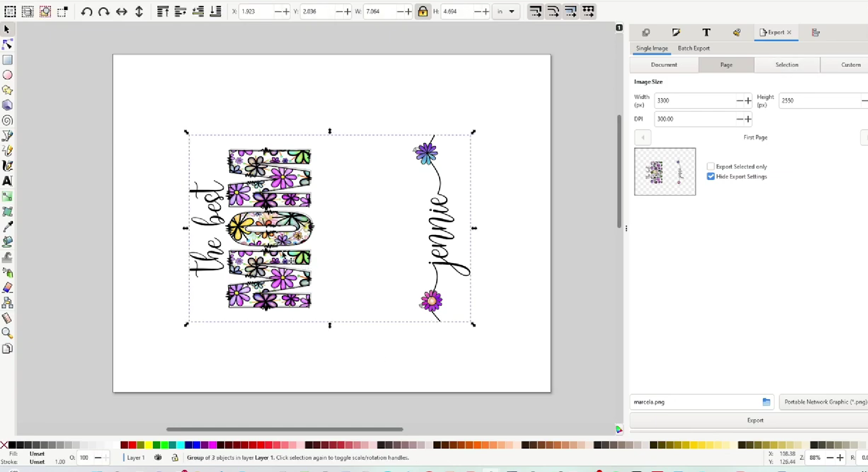Increase export Width (px) with plus
Image resolution: width=868 pixels, height=472 pixels.
coord(748,100)
